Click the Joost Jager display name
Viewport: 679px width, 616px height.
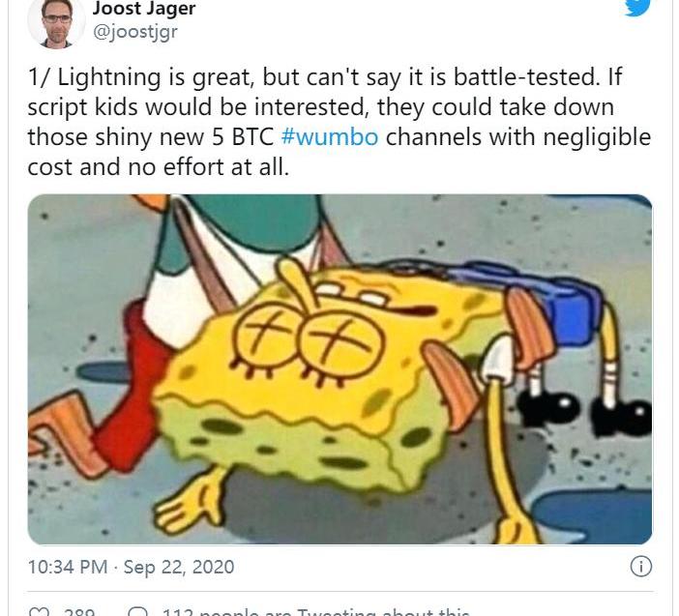click(144, 9)
